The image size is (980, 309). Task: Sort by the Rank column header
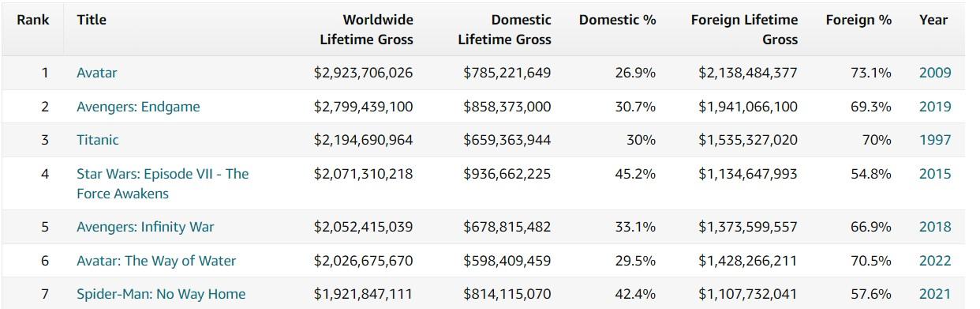(33, 20)
